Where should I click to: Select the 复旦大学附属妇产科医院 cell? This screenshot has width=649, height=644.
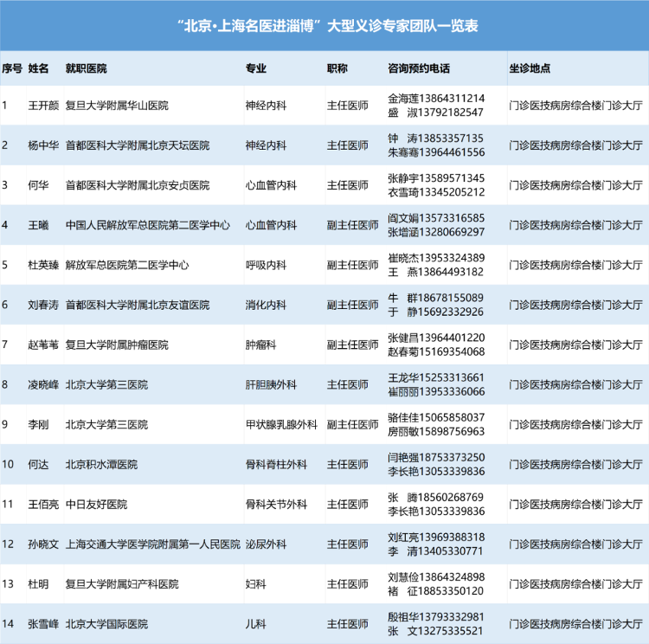point(122,584)
